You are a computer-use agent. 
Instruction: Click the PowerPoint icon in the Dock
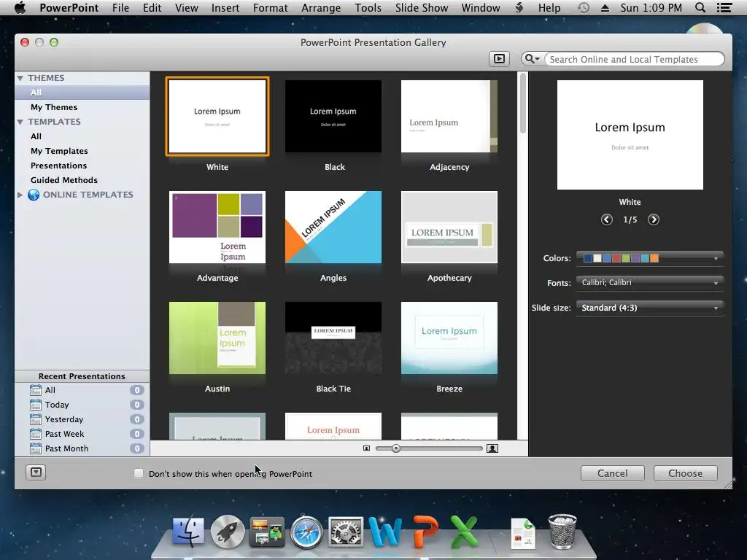(x=425, y=532)
